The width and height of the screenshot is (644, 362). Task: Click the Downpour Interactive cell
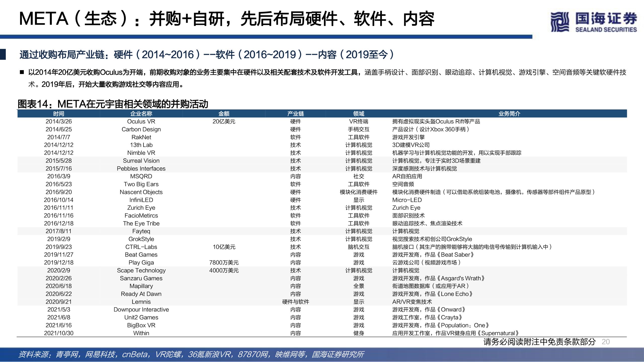point(141,309)
